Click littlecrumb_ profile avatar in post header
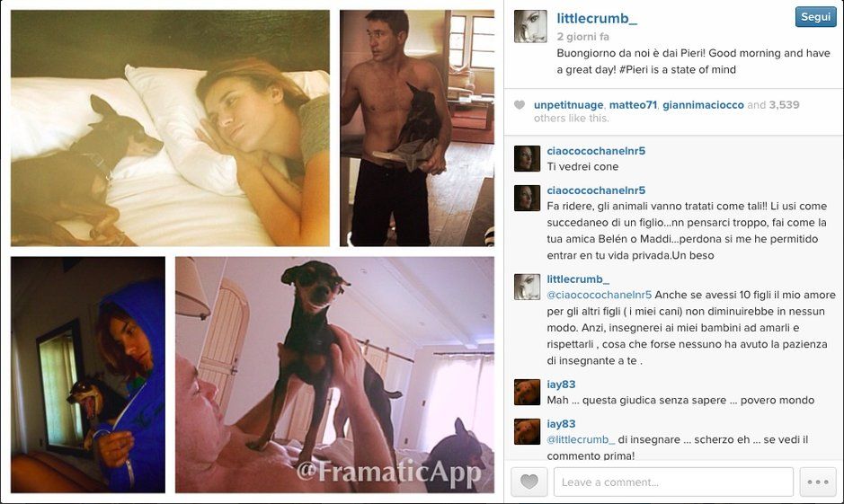The height and width of the screenshot is (504, 844). [x=530, y=26]
